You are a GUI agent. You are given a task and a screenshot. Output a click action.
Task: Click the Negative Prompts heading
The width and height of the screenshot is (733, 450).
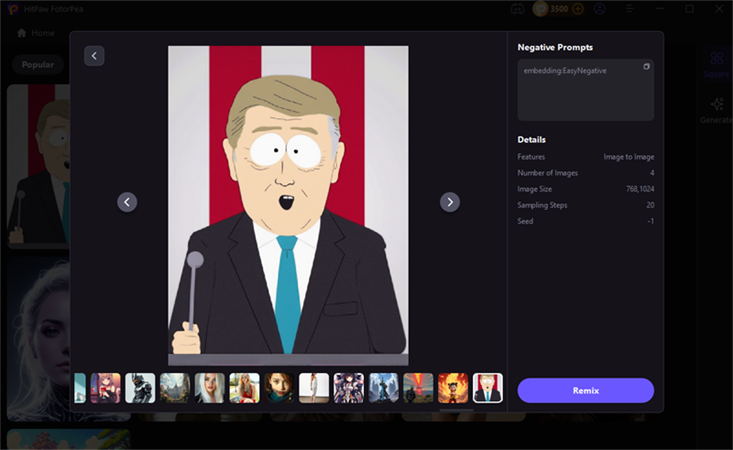(555, 47)
